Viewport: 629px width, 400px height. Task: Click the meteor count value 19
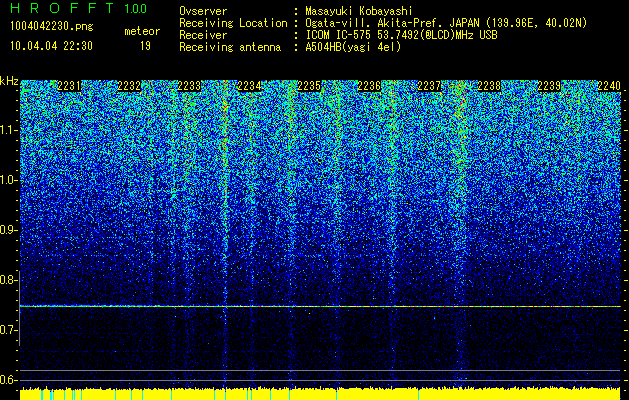[x=145, y=46]
